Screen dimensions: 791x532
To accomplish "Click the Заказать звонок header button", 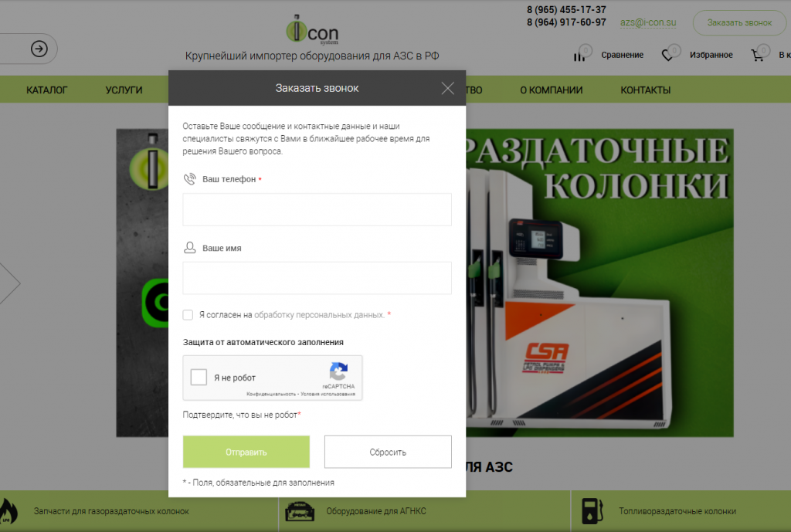I will 739,22.
